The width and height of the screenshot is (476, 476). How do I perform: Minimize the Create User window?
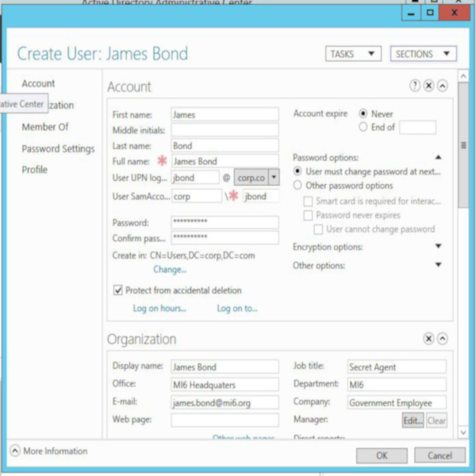point(411,13)
